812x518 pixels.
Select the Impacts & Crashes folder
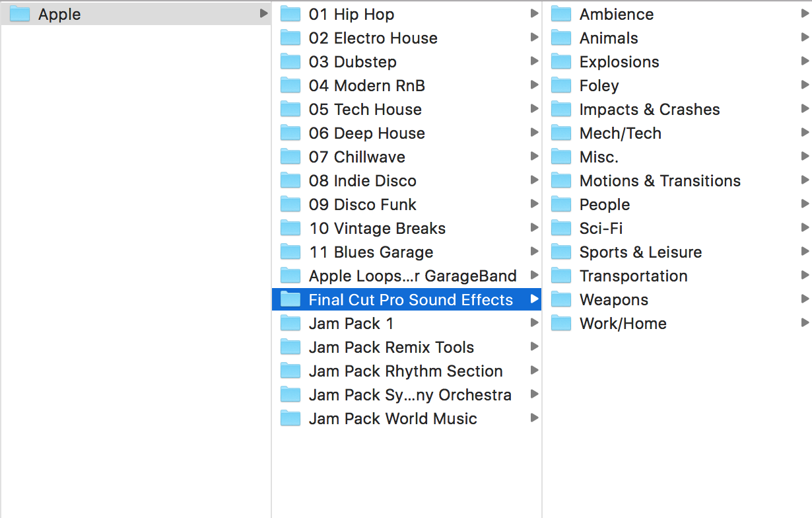click(x=649, y=109)
